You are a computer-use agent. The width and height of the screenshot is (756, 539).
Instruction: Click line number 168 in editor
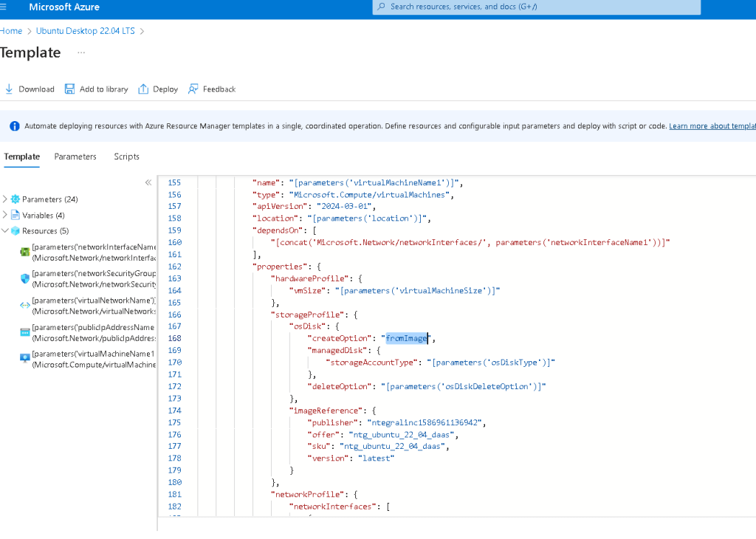(x=174, y=338)
